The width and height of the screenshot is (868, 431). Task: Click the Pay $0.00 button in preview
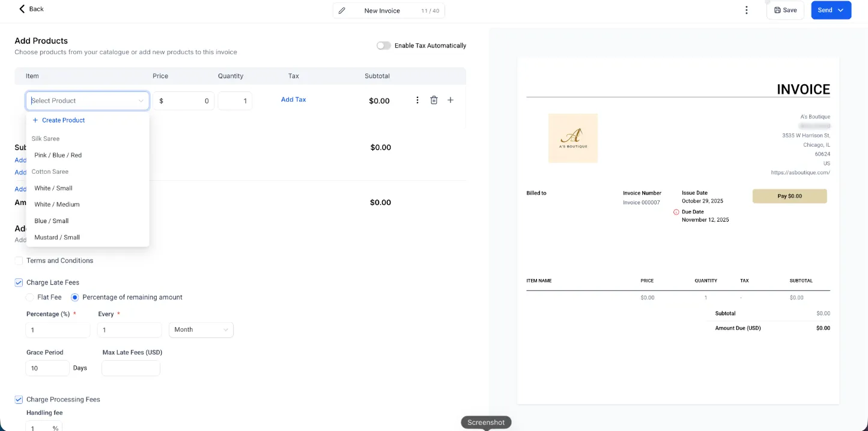(x=789, y=196)
